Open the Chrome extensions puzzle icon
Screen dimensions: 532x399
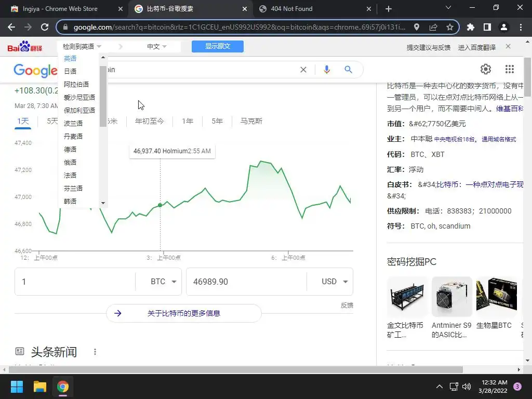click(471, 27)
